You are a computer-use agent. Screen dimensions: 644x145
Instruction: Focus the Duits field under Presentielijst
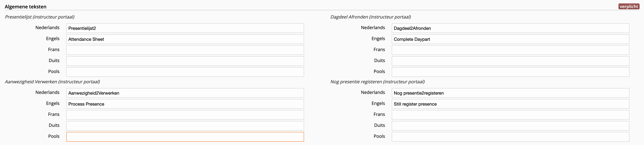185,61
